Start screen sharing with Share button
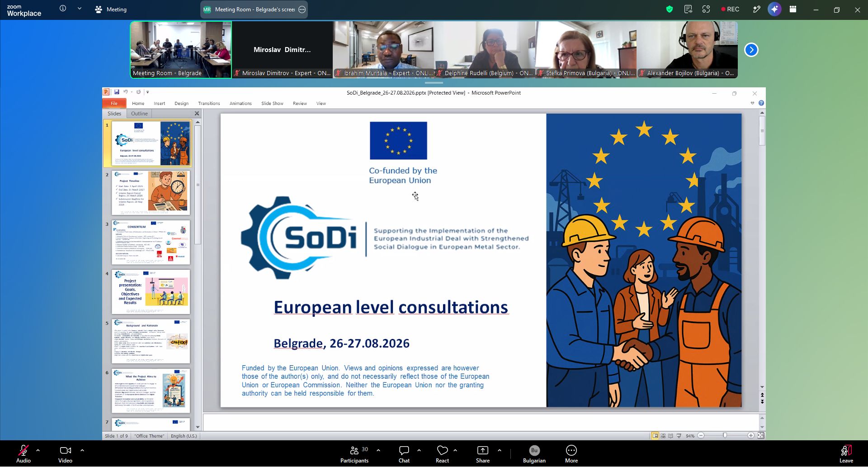Viewport: 868px width, 467px height. coord(483,454)
